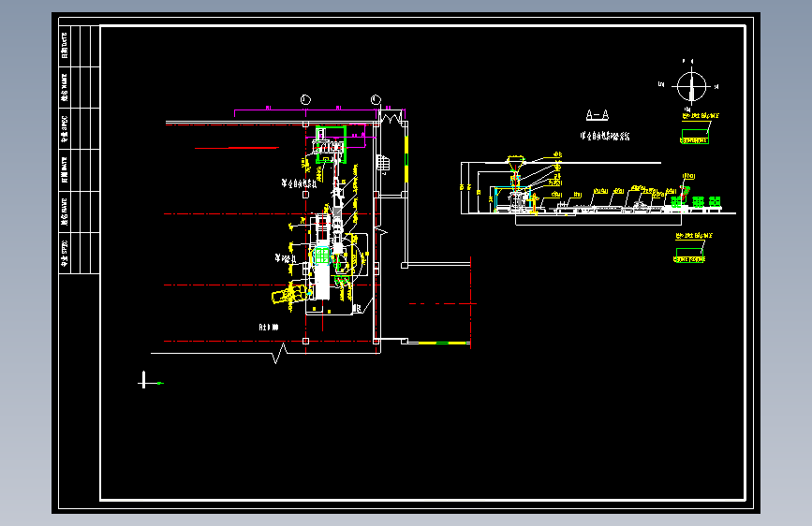Select the stair symbol in the small room

point(383,163)
